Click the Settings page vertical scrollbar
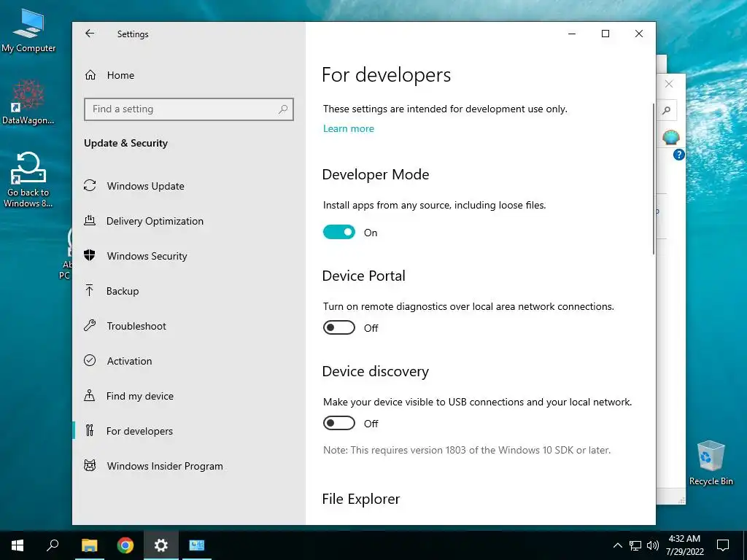The image size is (747, 560). tap(653, 179)
